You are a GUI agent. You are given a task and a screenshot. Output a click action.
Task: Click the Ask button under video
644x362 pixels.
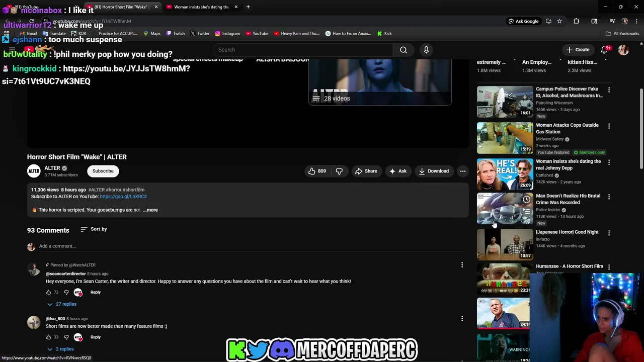click(397, 171)
